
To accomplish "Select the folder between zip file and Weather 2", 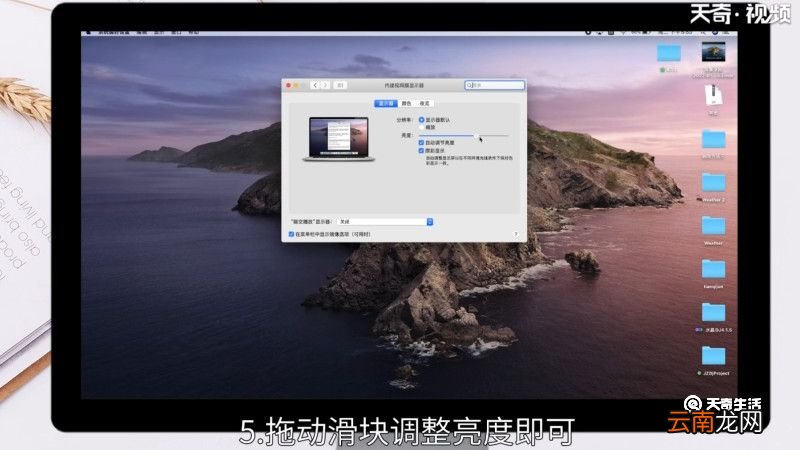I will 713,139.
